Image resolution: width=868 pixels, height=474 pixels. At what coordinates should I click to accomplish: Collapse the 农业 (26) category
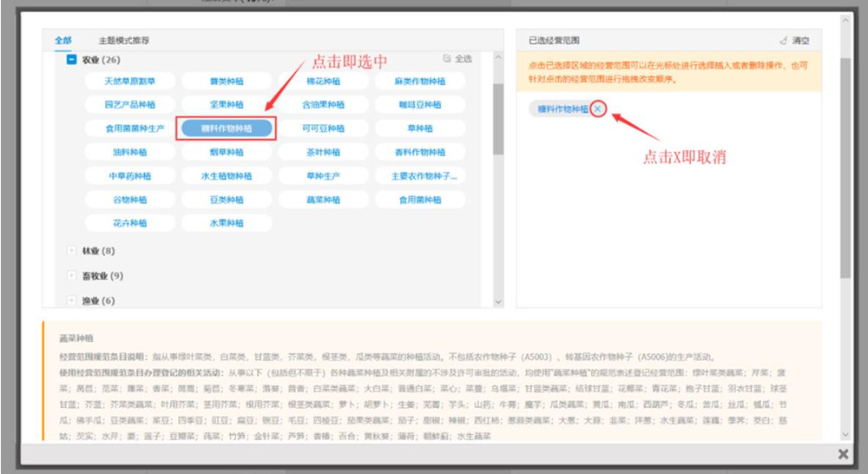click(x=72, y=60)
